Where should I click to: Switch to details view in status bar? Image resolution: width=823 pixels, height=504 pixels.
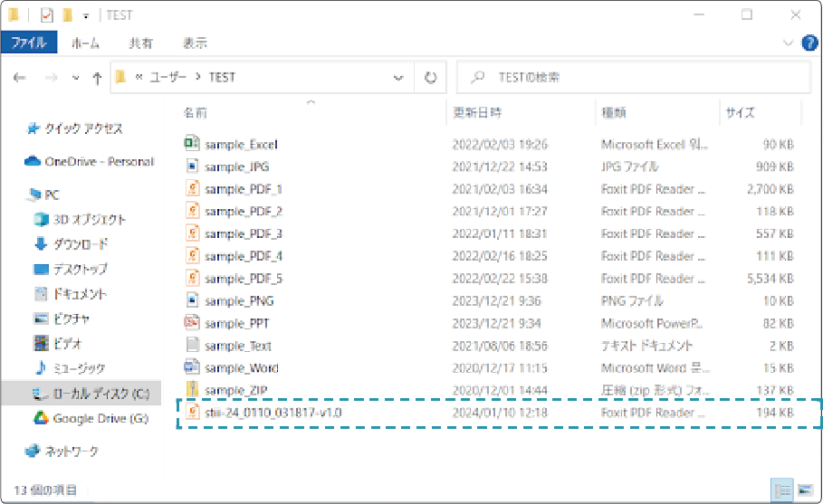pos(782,490)
